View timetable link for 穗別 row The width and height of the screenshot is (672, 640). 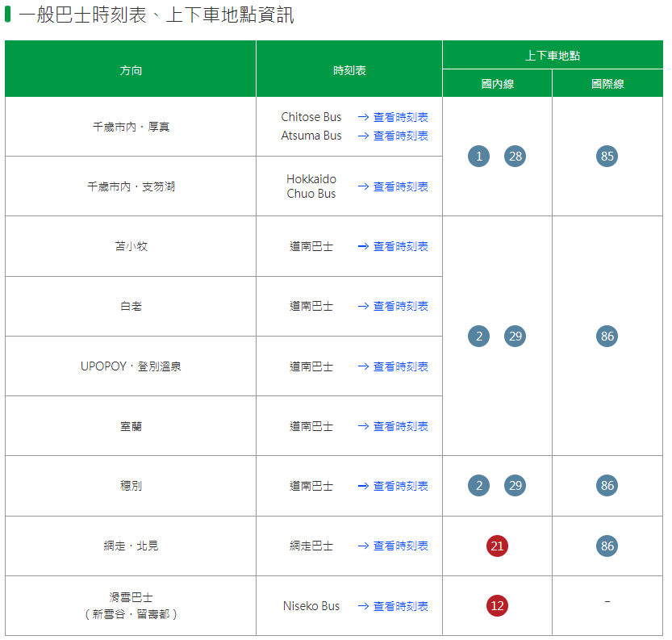(x=393, y=487)
